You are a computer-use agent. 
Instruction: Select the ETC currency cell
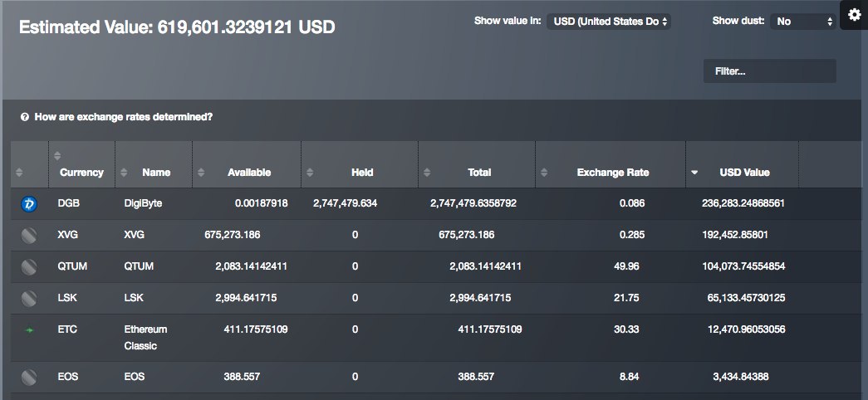click(67, 329)
